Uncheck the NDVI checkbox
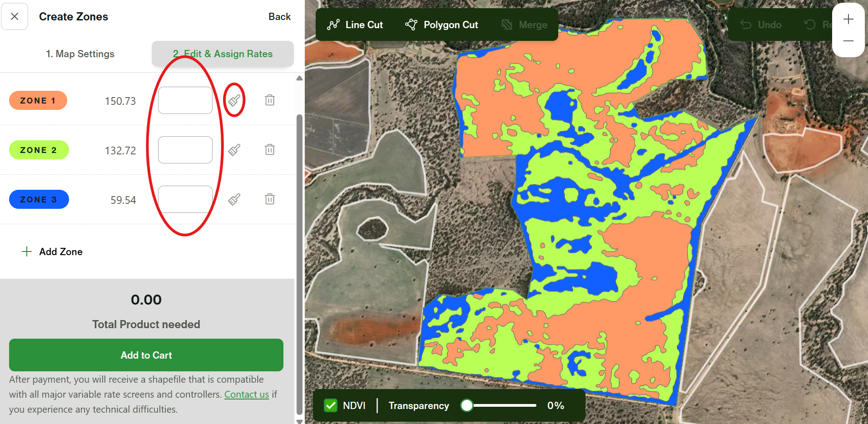The image size is (868, 424). pos(331,405)
